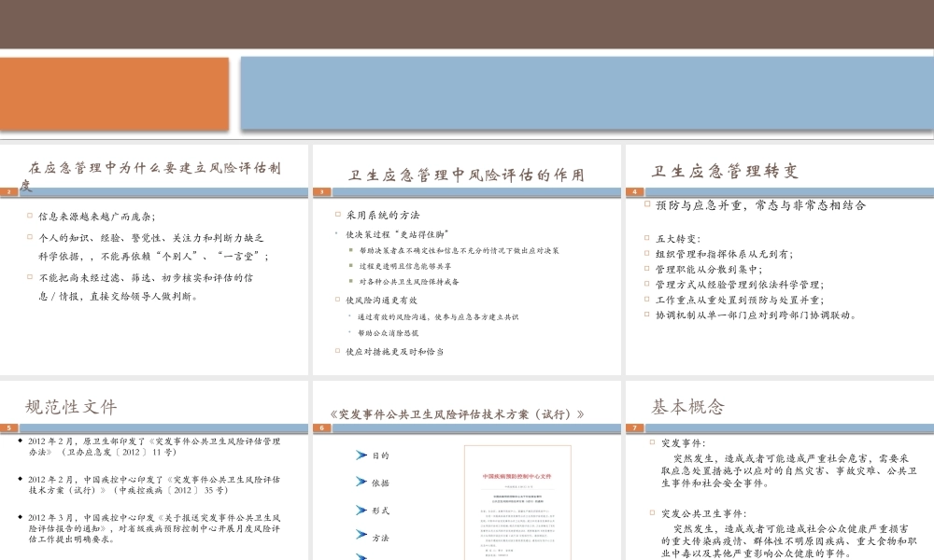Click the paragraph starting 2012年2月，原卫生部印发了
This screenshot has width=934, height=560.
[154, 447]
